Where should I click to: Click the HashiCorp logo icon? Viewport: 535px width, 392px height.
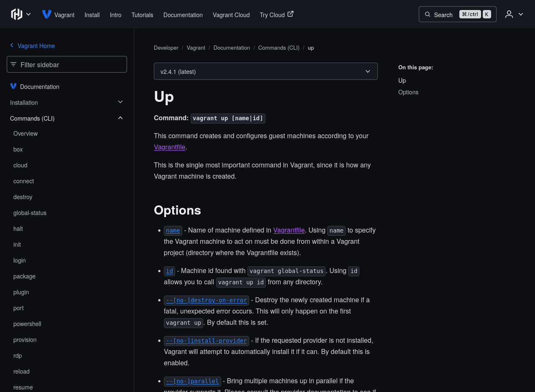click(x=17, y=14)
